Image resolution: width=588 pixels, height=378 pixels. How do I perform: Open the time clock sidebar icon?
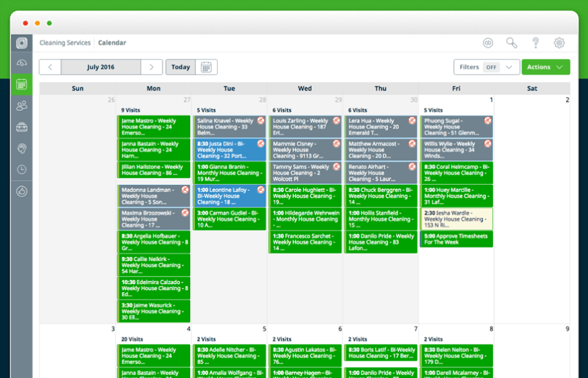click(21, 170)
